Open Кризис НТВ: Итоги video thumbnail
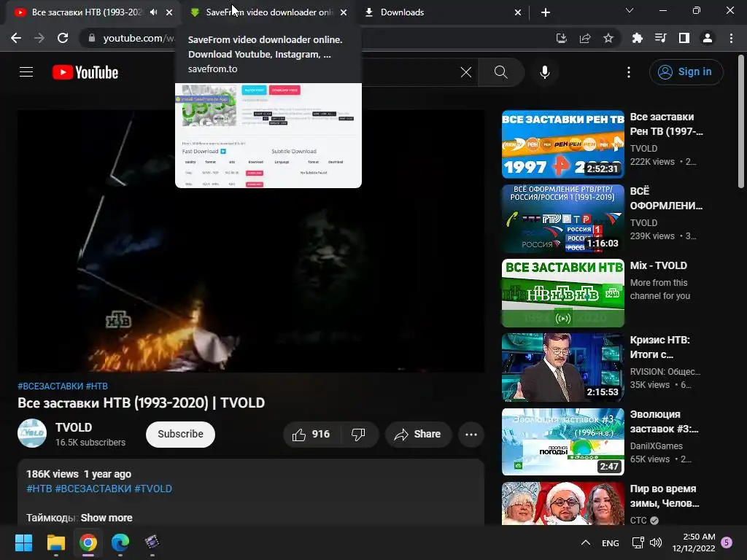The height and width of the screenshot is (560, 747). coord(562,367)
